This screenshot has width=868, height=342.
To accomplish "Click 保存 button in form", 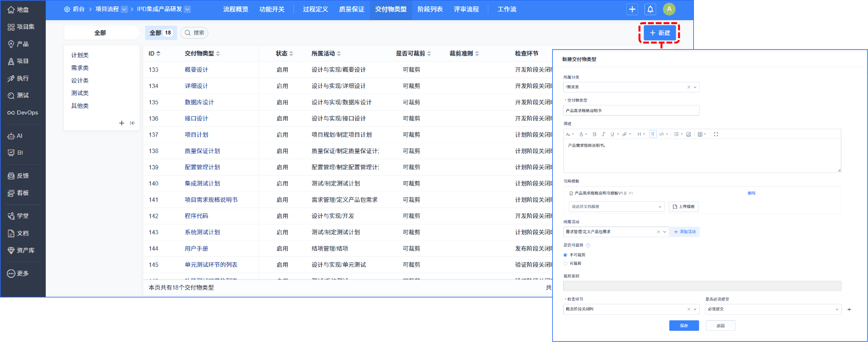I will click(x=684, y=325).
